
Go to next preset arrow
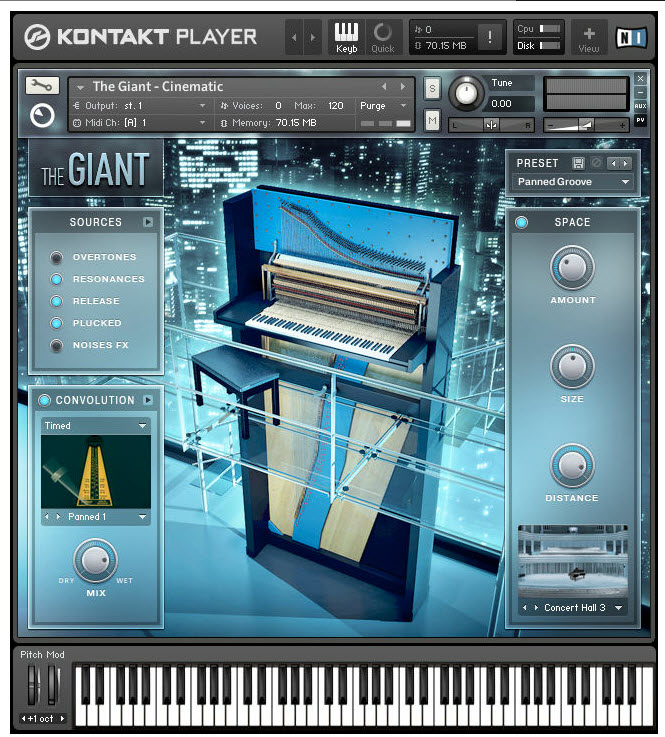[x=626, y=163]
